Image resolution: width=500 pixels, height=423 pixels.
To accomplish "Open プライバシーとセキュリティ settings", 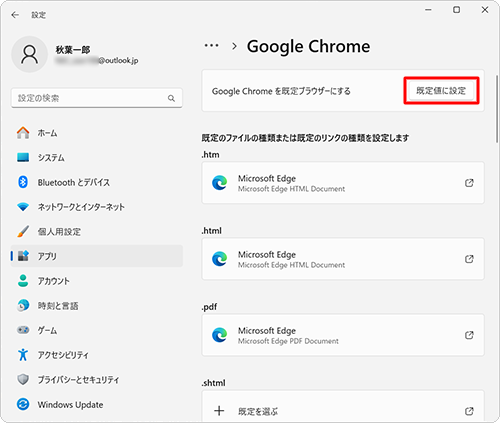I will (x=97, y=379).
